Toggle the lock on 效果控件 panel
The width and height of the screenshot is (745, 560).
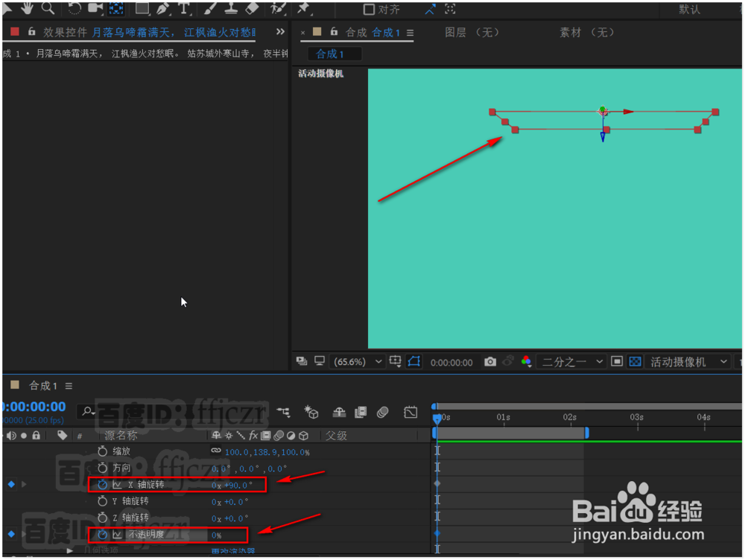click(31, 32)
